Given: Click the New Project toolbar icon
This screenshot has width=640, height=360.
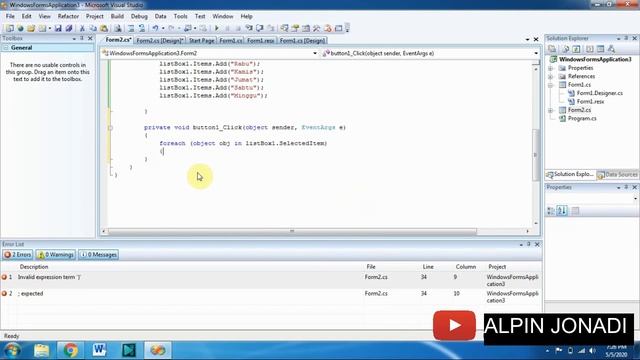Looking at the screenshot, I should pyautogui.click(x=9, y=28).
